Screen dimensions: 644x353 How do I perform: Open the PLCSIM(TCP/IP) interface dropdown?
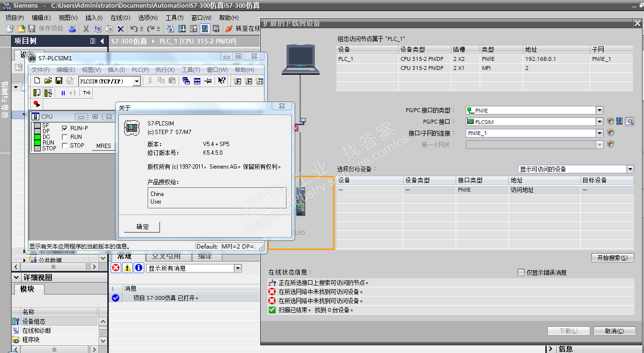point(137,81)
